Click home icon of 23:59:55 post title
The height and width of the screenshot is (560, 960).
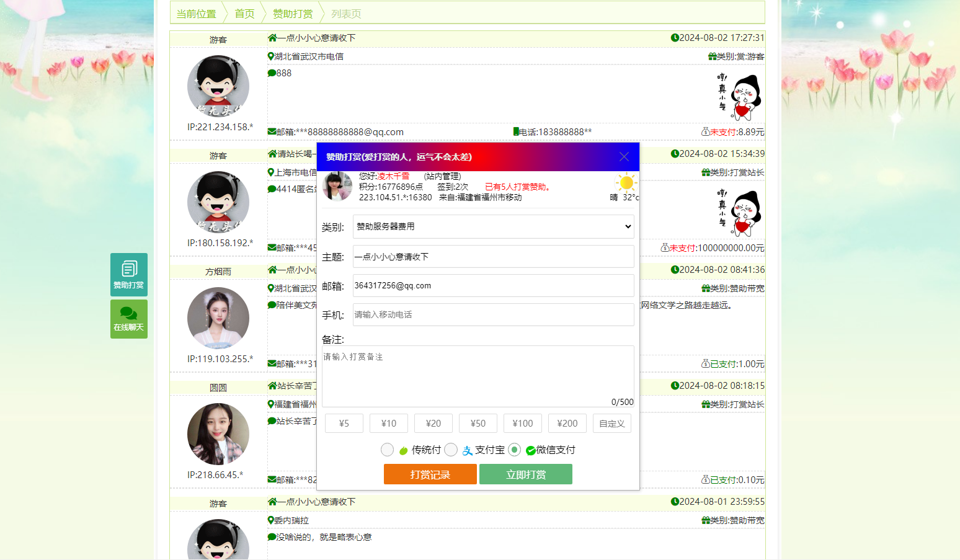click(272, 502)
